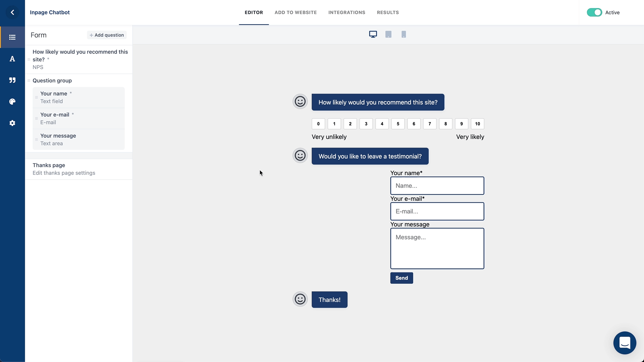Screen dimensions: 644x362
Task: Open the Add to Website tab
Action: [296, 12]
